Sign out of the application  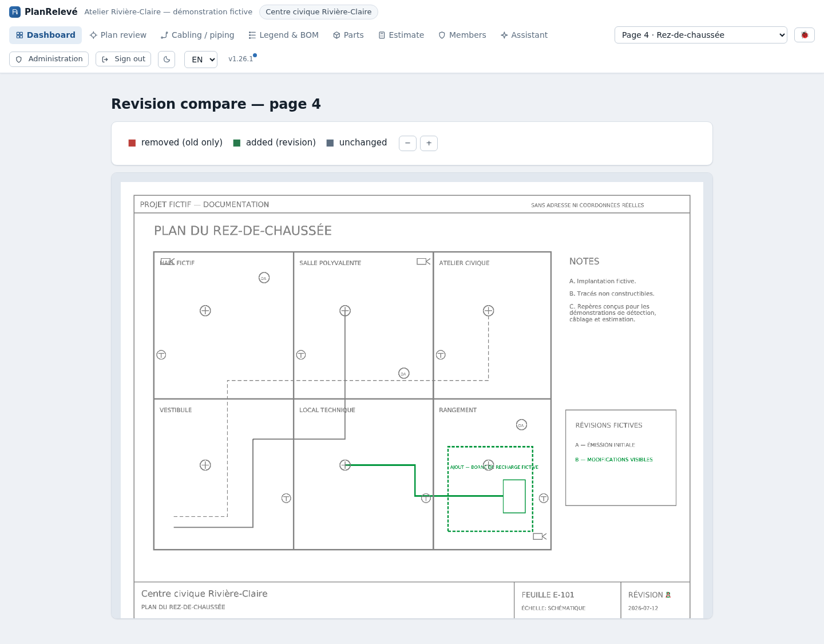(x=123, y=59)
